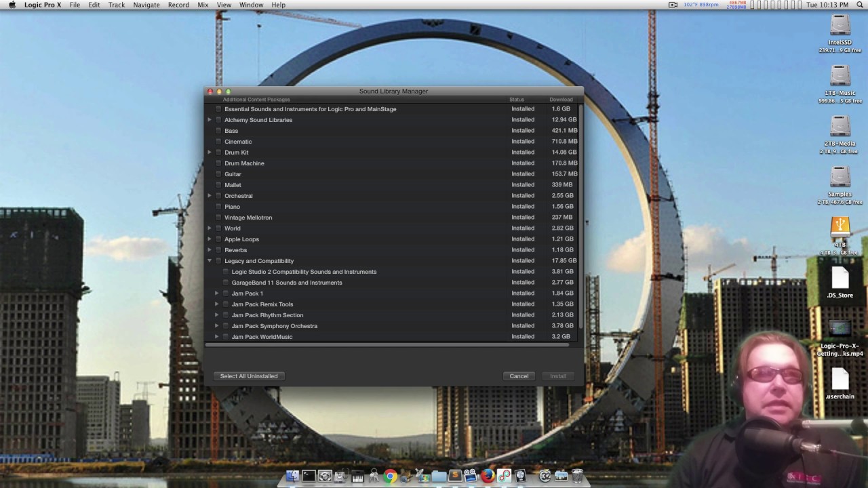Check the Piano package checkbox
This screenshot has height=488, width=868.
pos(218,207)
